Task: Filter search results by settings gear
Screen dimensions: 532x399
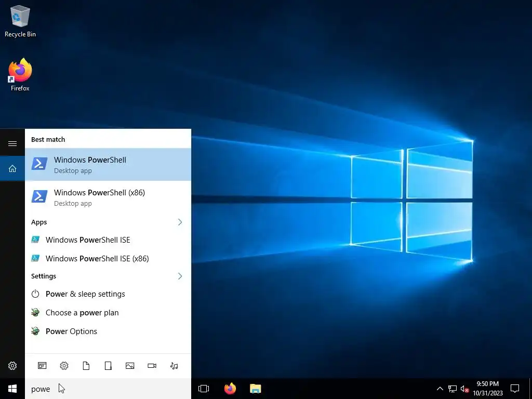Action: pos(64,366)
